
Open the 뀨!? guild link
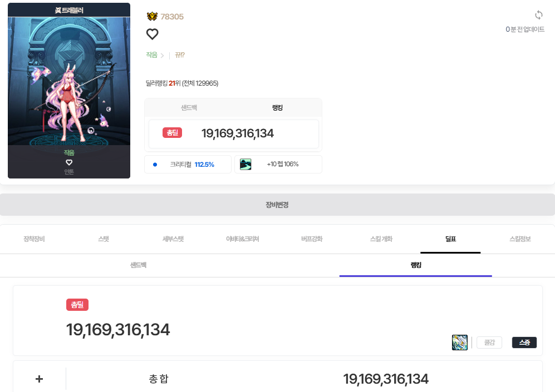(180, 55)
